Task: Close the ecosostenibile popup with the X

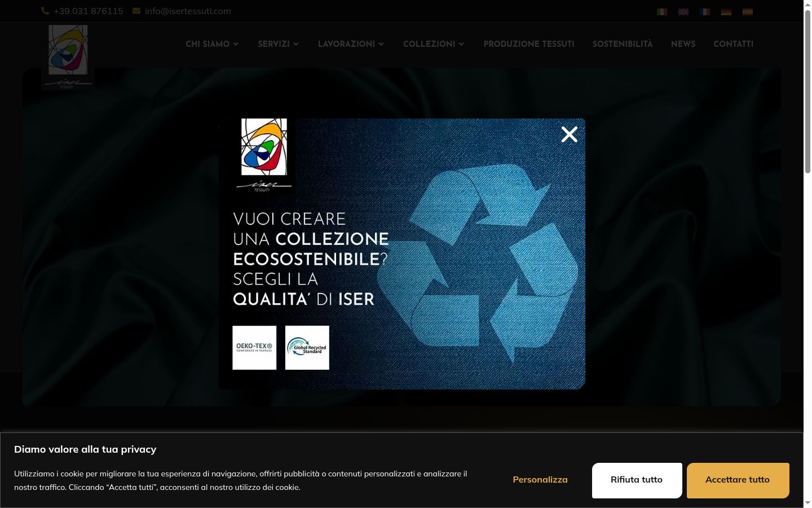Action: pyautogui.click(x=570, y=134)
